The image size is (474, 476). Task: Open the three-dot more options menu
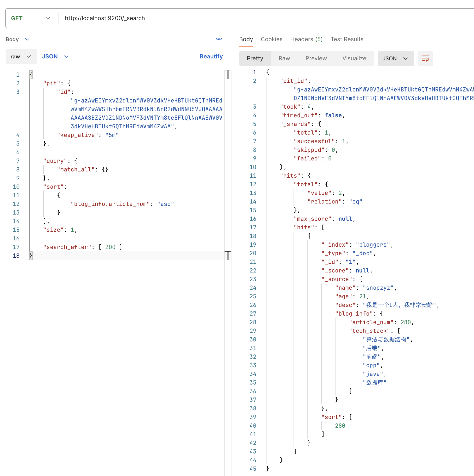click(219, 39)
